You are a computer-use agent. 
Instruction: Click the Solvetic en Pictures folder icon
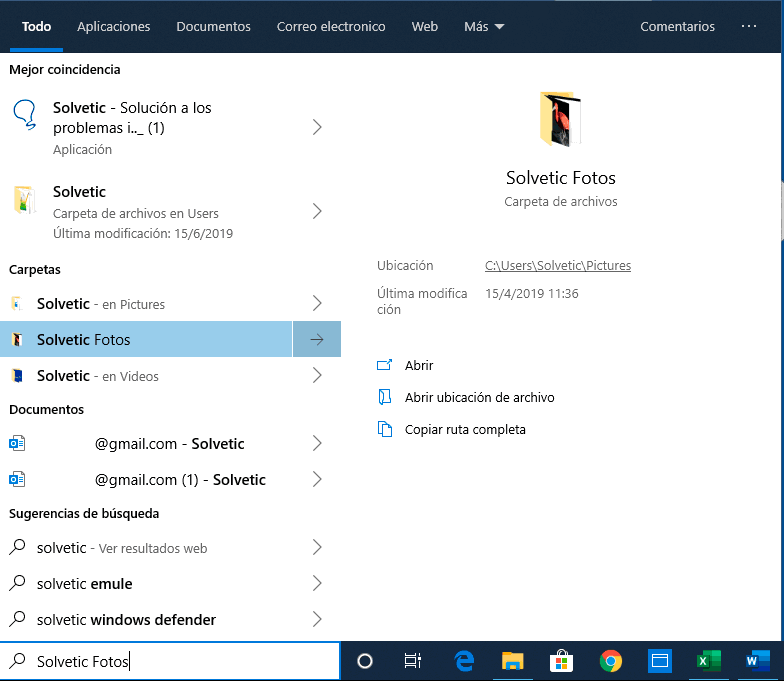click(x=17, y=304)
